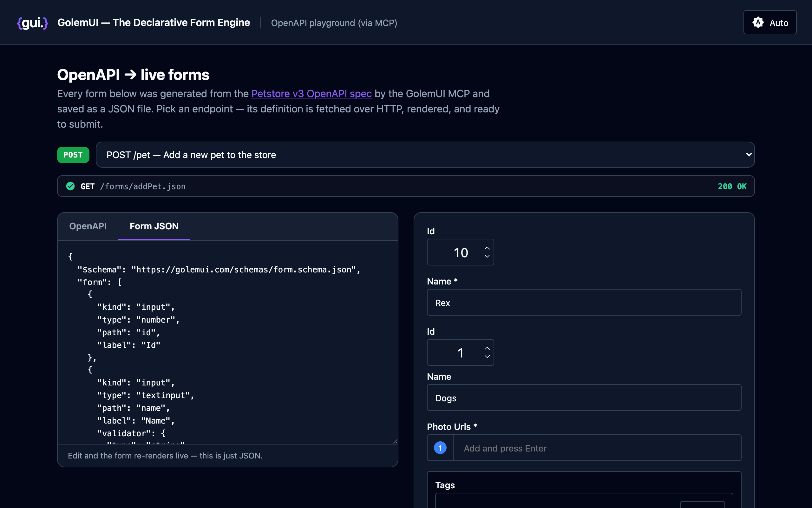
Task: Click the green success checkmark icon
Action: (70, 186)
